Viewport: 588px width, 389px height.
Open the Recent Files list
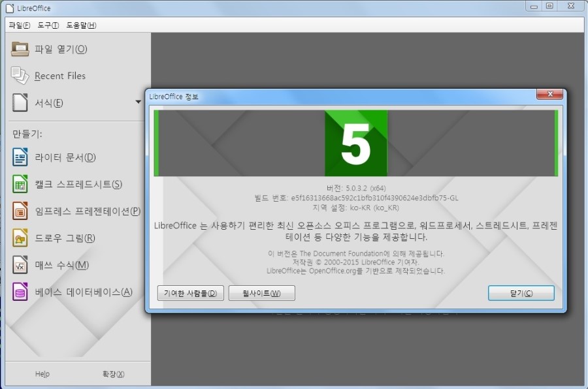point(60,76)
